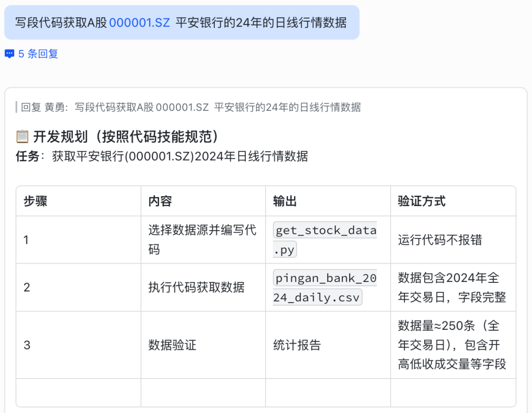Click step number 2 cell
Screen dimensions: 532x413
coord(78,287)
